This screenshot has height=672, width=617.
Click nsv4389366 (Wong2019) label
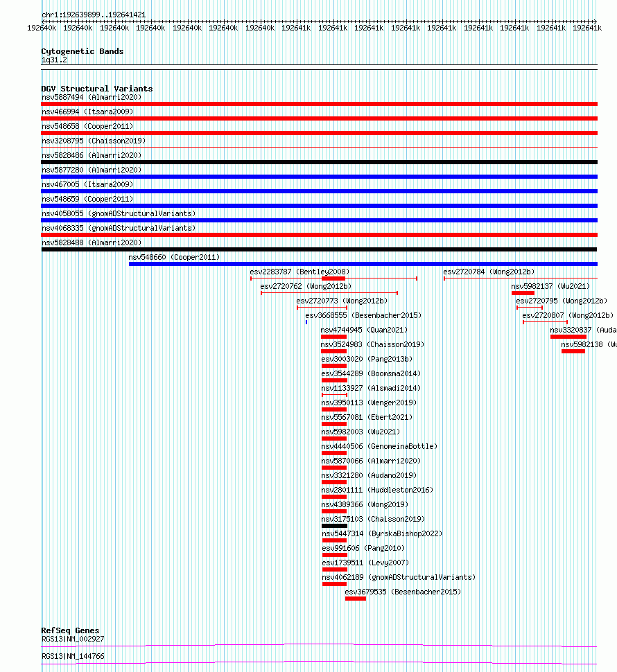point(365,505)
